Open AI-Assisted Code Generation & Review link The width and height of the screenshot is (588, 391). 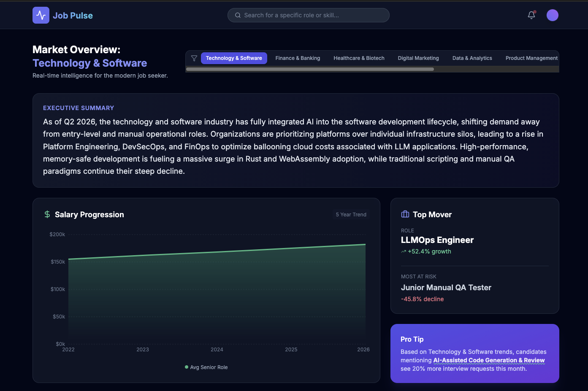(x=489, y=360)
